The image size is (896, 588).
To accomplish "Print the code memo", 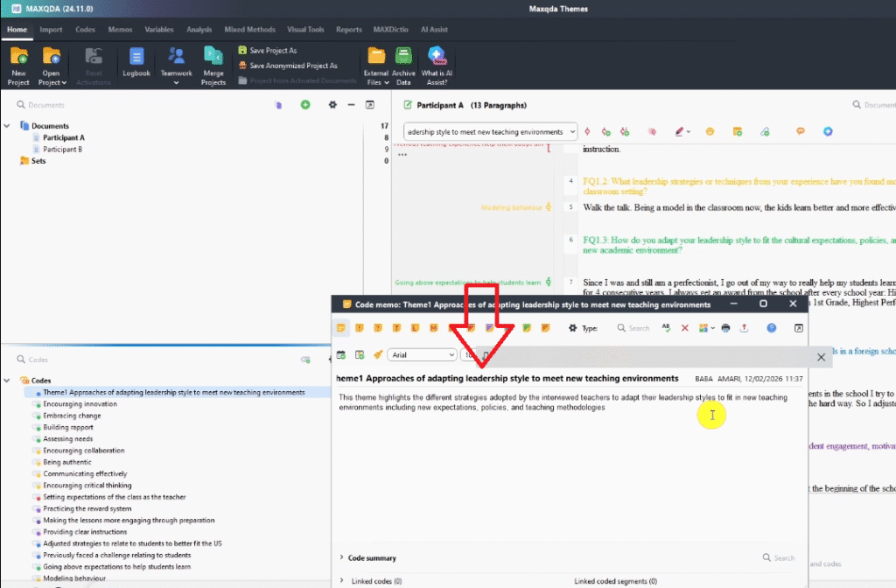I will click(725, 328).
